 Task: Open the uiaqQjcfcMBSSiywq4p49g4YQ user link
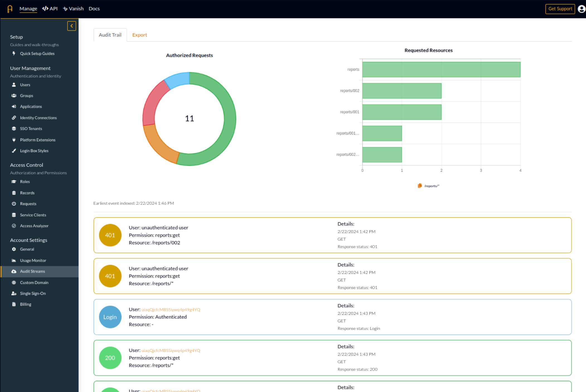tap(171, 309)
